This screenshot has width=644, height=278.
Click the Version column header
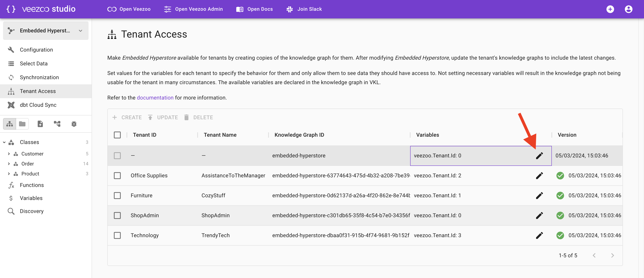tap(567, 135)
